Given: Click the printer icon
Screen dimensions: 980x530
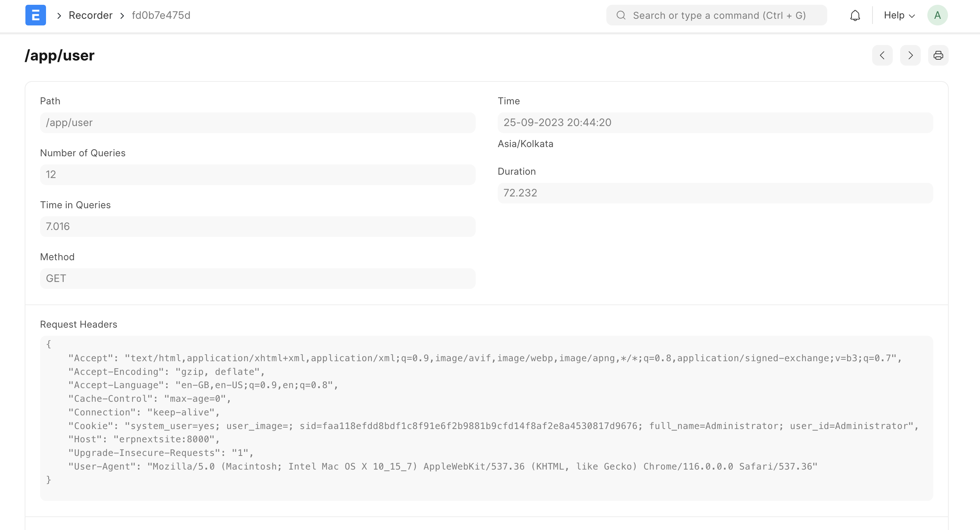Looking at the screenshot, I should point(938,55).
